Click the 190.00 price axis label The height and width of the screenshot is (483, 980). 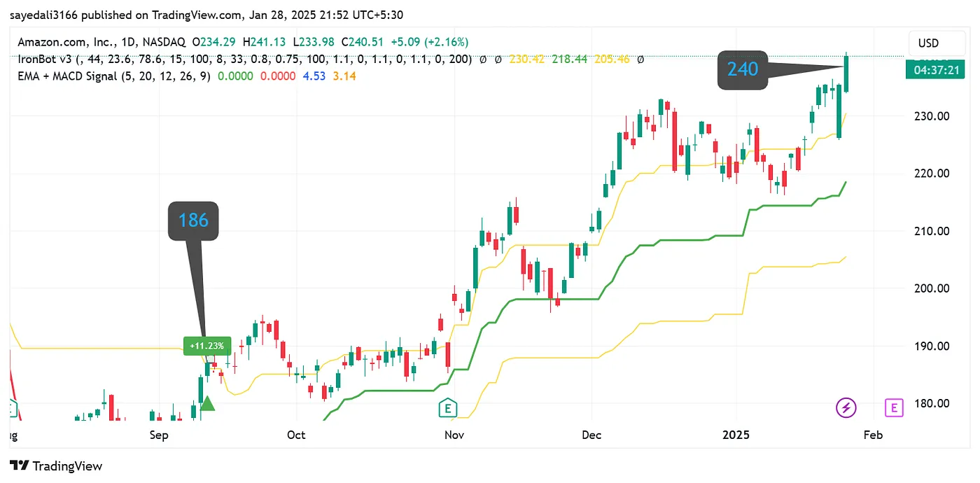(933, 346)
